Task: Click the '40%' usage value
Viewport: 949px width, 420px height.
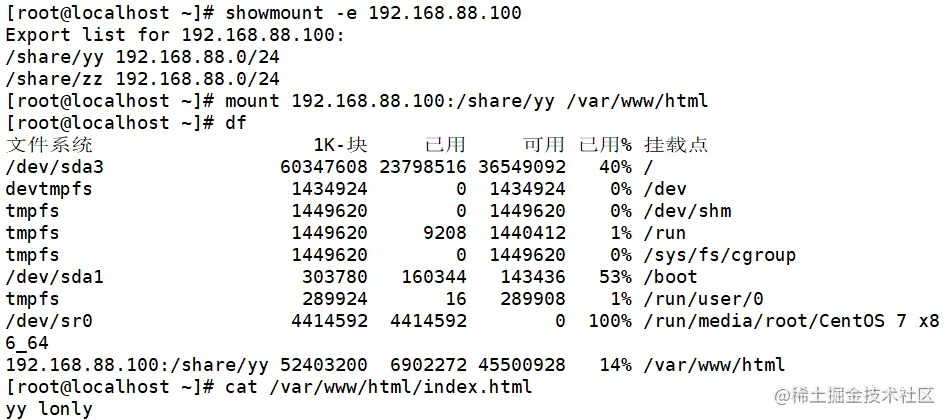Action: click(615, 166)
